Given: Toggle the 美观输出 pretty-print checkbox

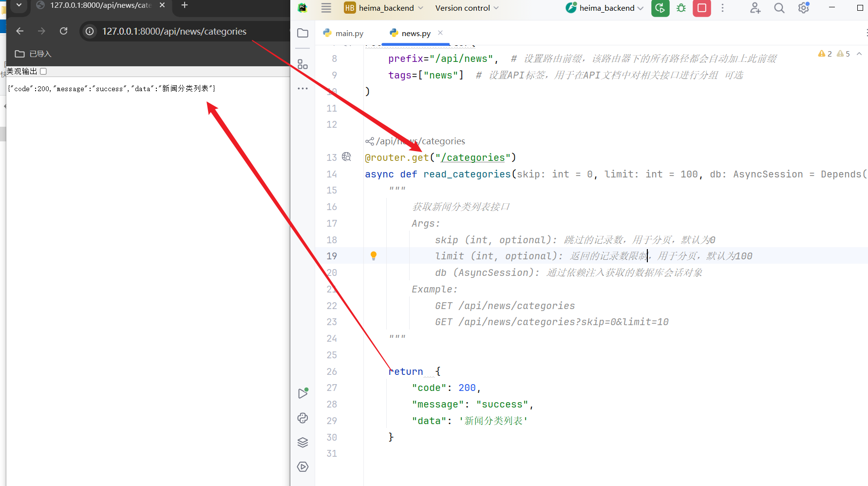Looking at the screenshot, I should click(x=43, y=72).
